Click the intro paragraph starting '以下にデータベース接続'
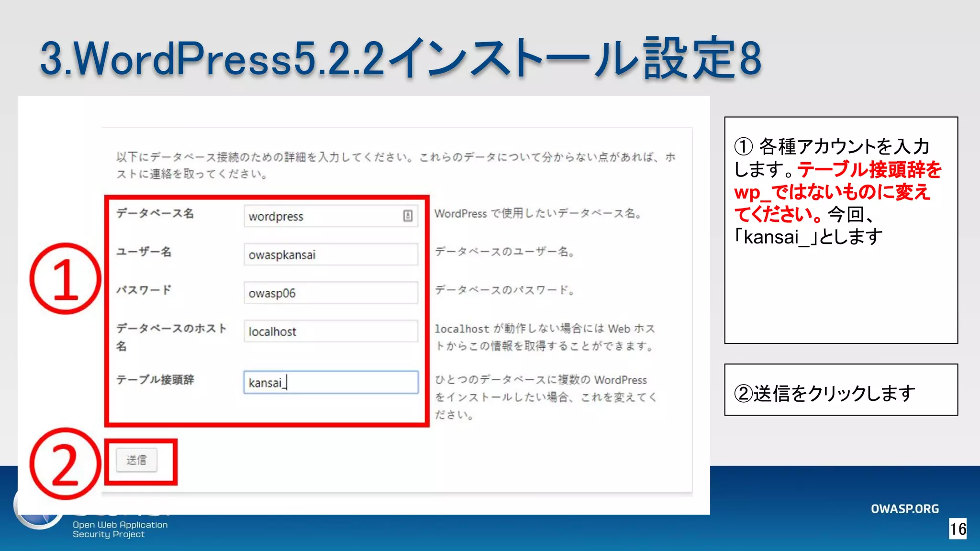The height and width of the screenshot is (551, 980). pyautogui.click(x=396, y=165)
